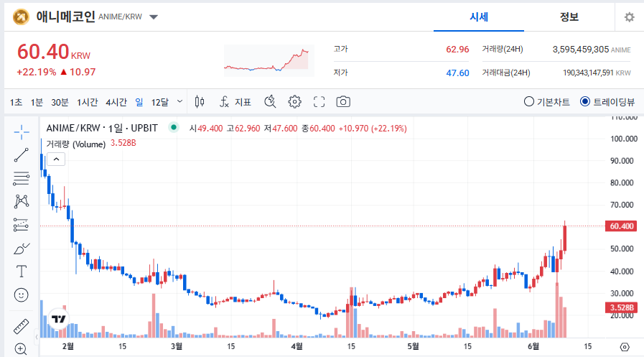Take a chart snapshot with camera
The width and height of the screenshot is (644, 357).
tap(343, 101)
